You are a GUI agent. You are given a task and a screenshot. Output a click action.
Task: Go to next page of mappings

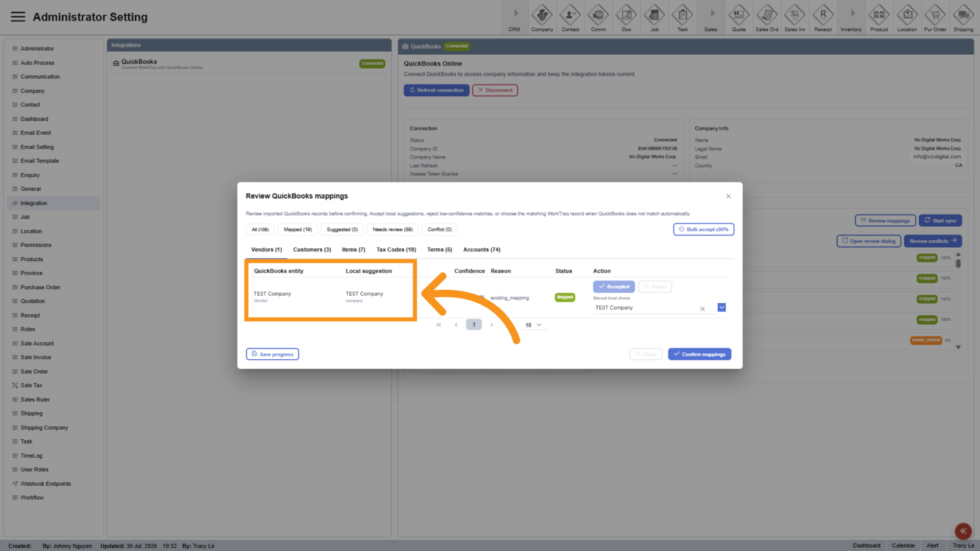492,325
